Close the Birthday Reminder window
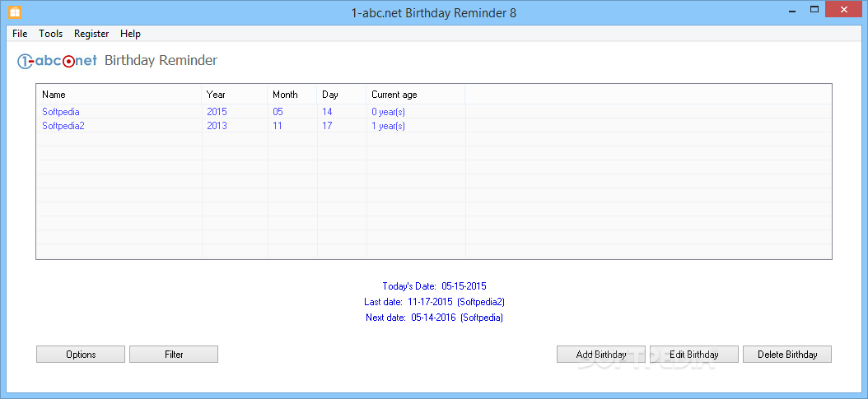Image resolution: width=868 pixels, height=399 pixels. 844,10
